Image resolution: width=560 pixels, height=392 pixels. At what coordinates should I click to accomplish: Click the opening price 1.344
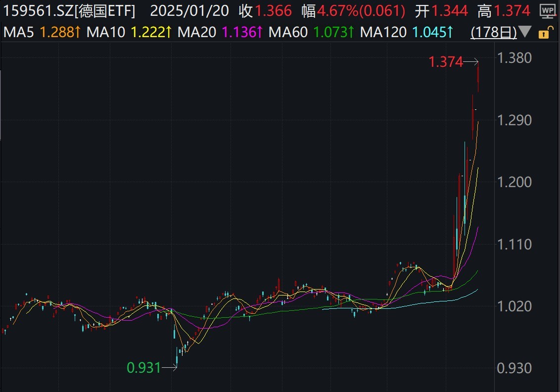point(450,11)
